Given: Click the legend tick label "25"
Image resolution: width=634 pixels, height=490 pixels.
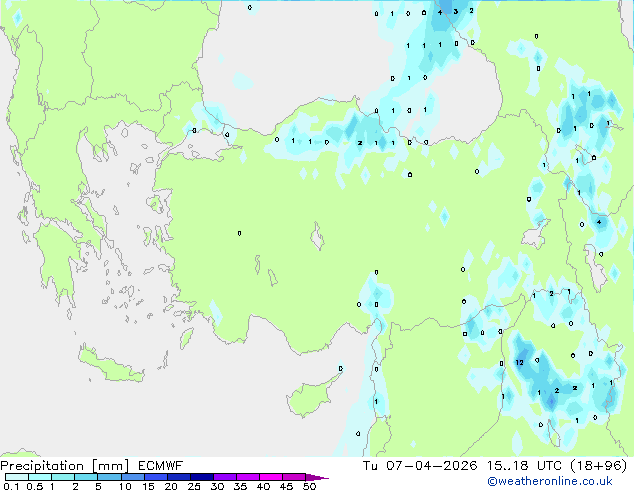Looking at the screenshot, I should point(194,486).
